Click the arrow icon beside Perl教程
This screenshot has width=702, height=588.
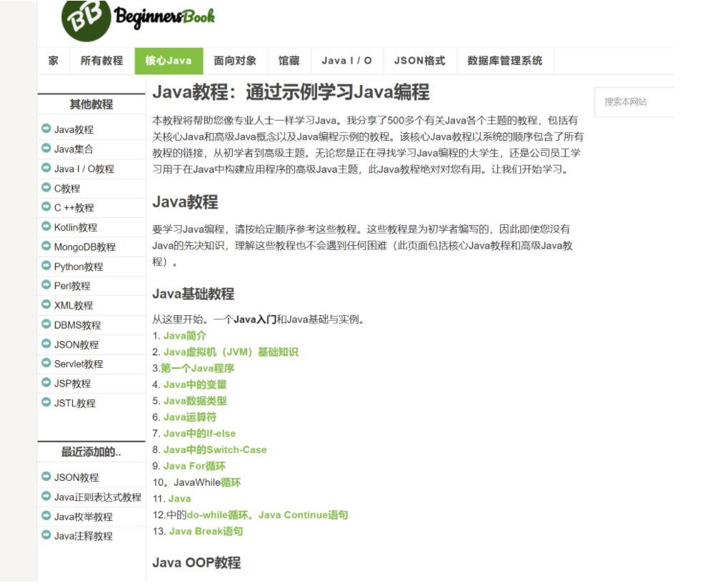(46, 285)
